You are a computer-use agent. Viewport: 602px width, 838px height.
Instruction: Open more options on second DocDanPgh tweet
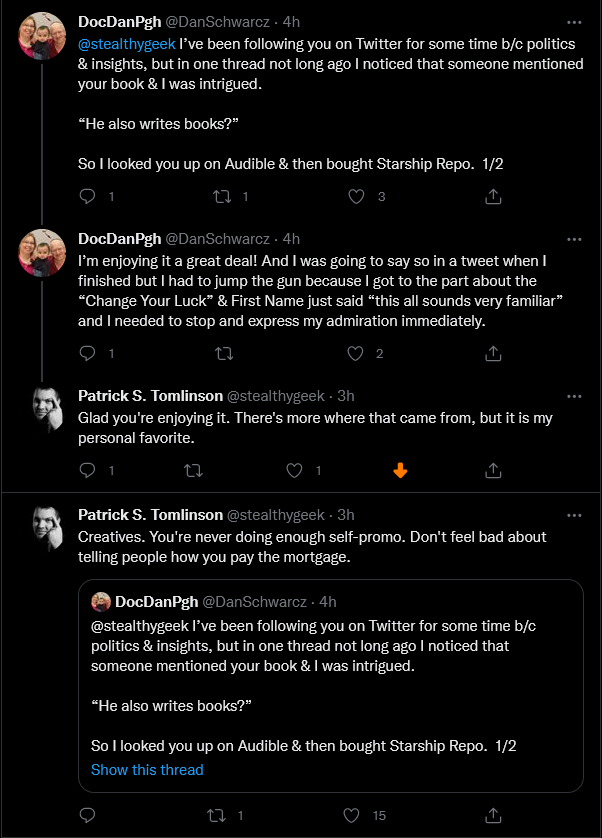tap(574, 239)
